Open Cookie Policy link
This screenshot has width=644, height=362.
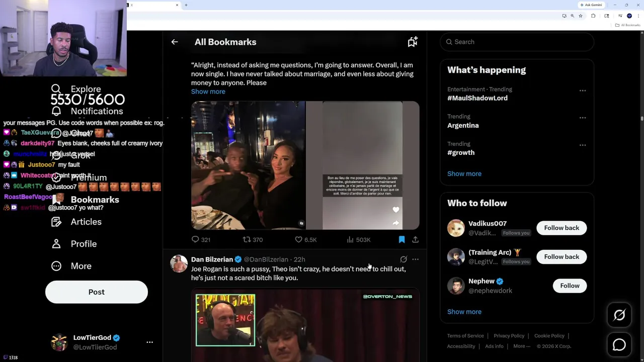549,336
